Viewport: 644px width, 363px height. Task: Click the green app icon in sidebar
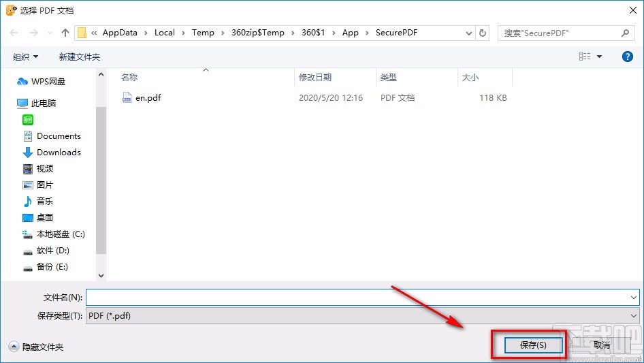tap(27, 120)
